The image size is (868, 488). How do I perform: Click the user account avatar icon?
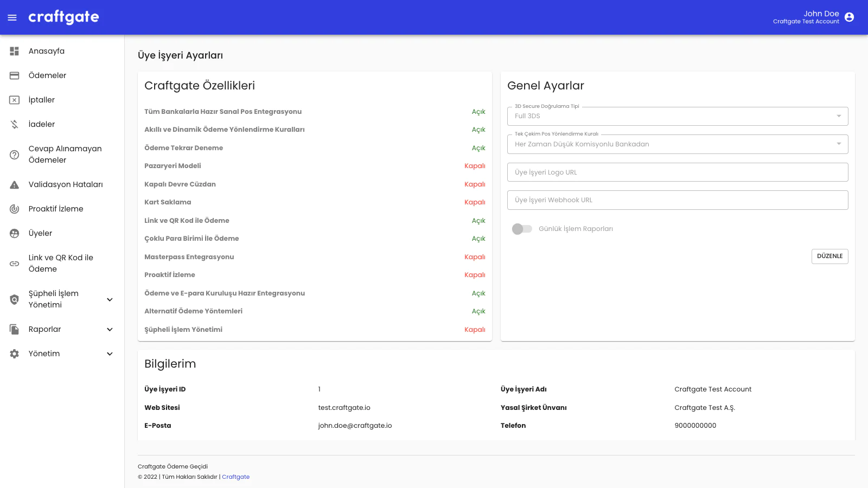(x=849, y=17)
